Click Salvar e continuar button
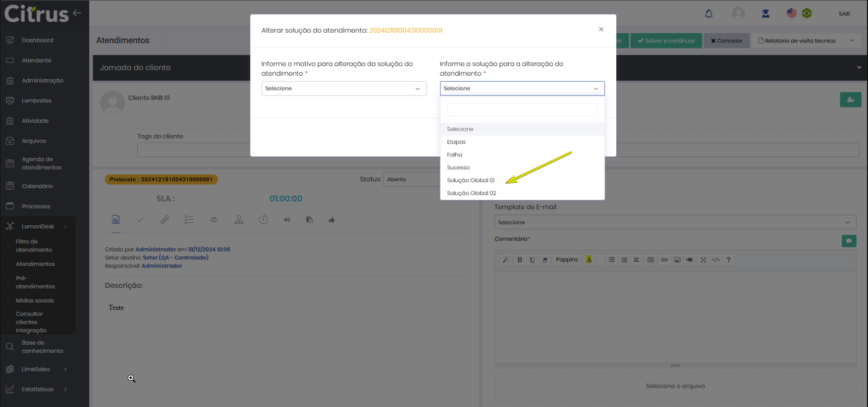The width and height of the screenshot is (868, 407). click(666, 41)
